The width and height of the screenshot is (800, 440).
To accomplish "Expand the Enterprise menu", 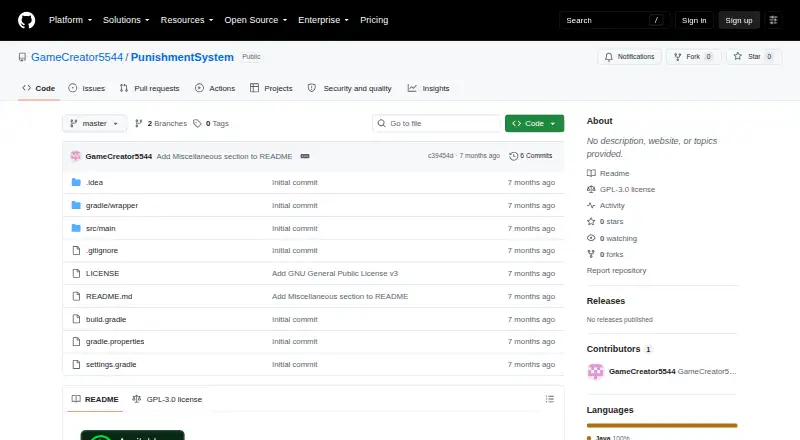I will click(323, 20).
